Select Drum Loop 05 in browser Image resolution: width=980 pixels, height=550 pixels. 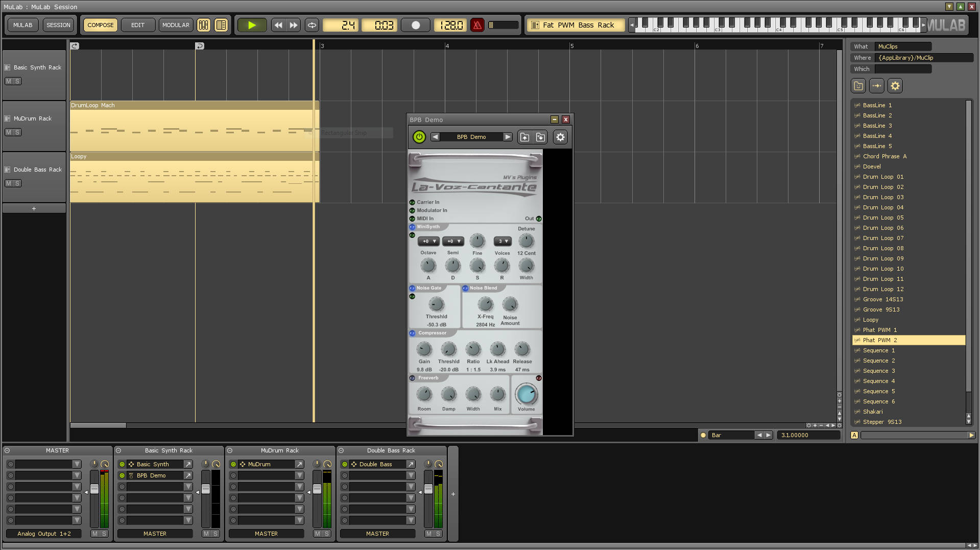(x=909, y=218)
